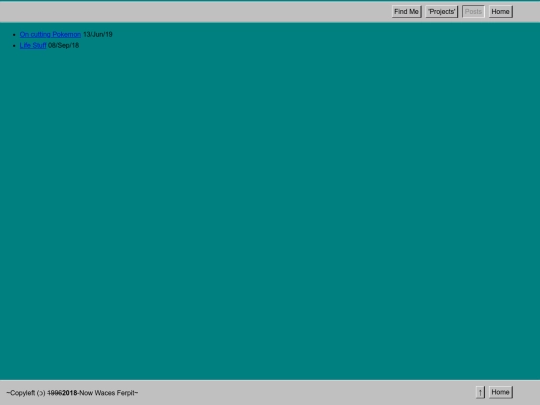Viewport: 540px width, 405px height.
Task: Click the Home button in the footer
Action: (x=500, y=392)
